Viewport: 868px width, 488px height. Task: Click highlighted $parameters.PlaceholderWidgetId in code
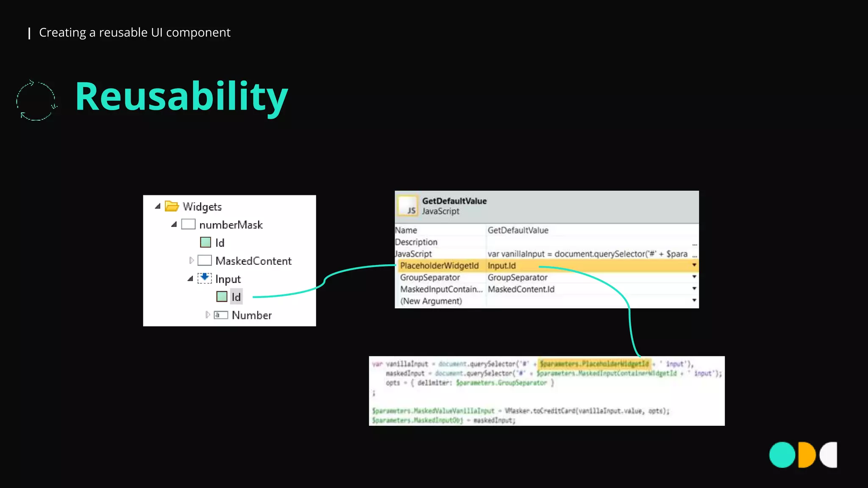click(x=594, y=363)
